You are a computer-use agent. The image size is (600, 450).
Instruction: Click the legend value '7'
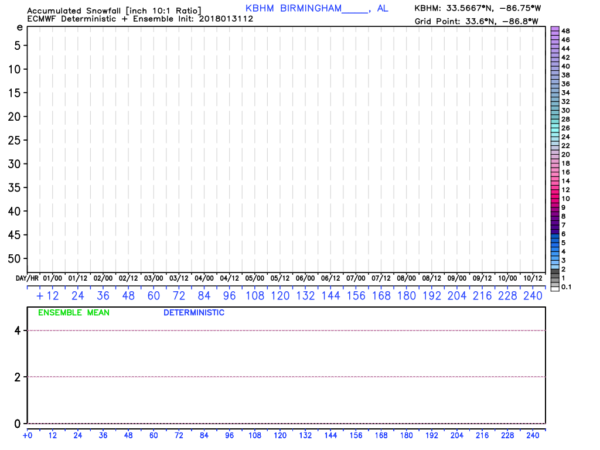coord(564,225)
